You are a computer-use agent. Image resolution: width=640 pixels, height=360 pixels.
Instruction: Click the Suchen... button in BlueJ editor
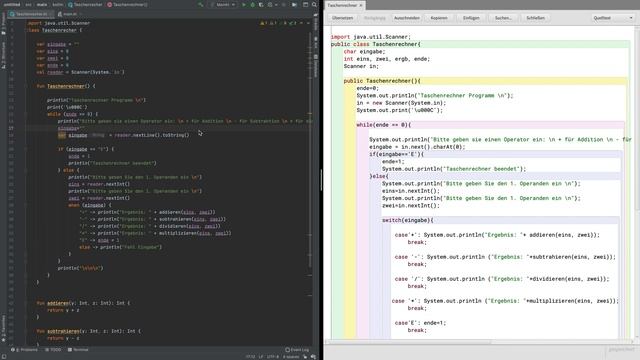click(x=503, y=18)
